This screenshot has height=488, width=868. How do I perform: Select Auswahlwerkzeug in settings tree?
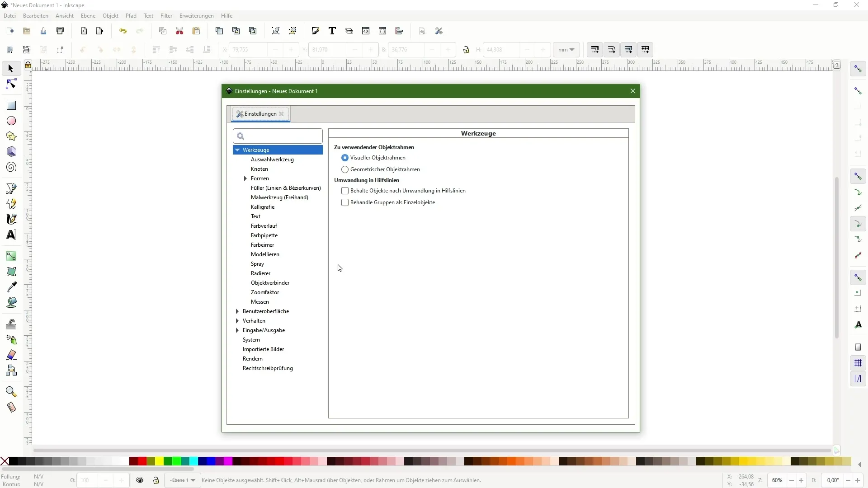pos(272,160)
